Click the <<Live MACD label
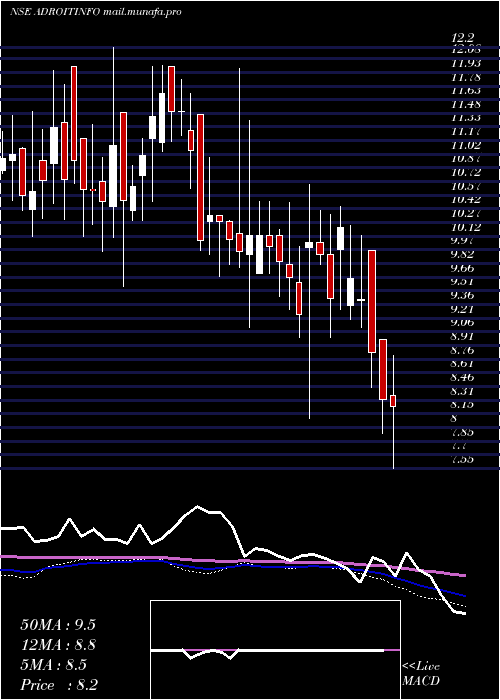Image resolution: width=500 pixels, height=700 pixels. coord(421,673)
